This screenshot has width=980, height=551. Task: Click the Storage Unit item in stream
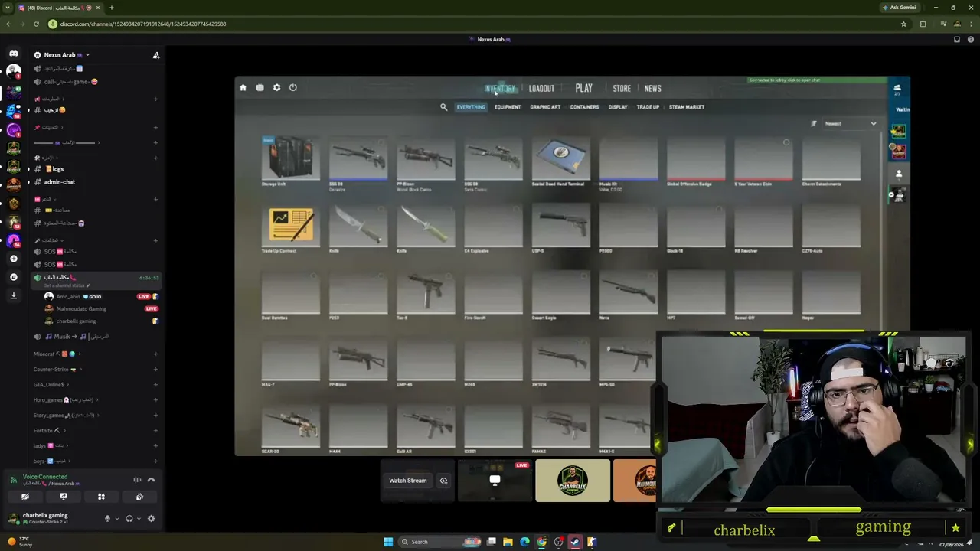pyautogui.click(x=291, y=161)
